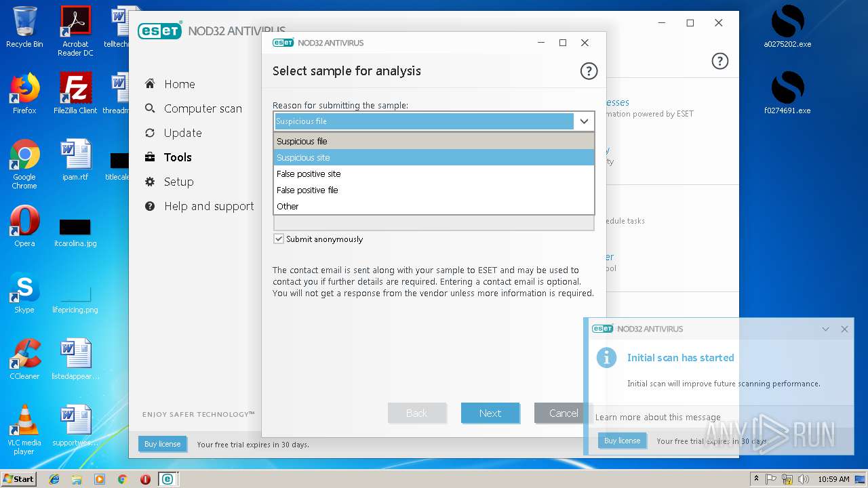Viewport: 868px width, 488px height.
Task: Click the contact email input field
Action: point(434,223)
